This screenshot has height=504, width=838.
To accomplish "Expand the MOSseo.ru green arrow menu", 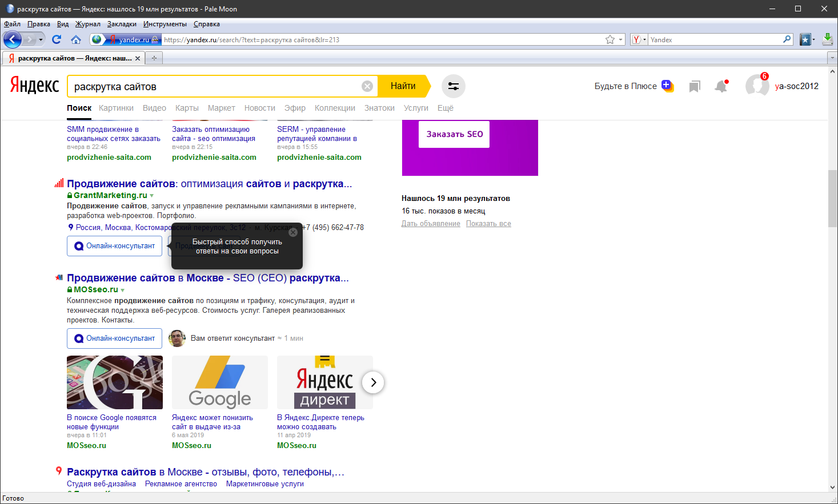I will coord(123,290).
